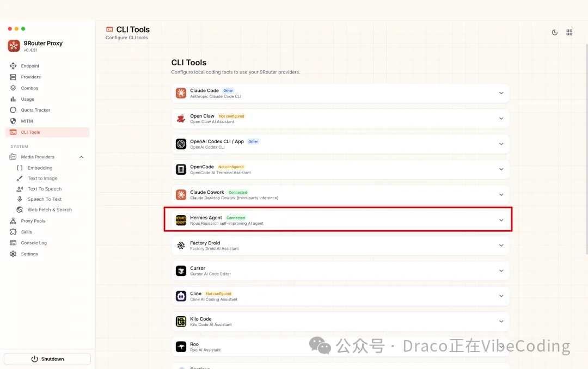The width and height of the screenshot is (588, 369).
Task: Click the Embedding brackets icon
Action: 20,168
